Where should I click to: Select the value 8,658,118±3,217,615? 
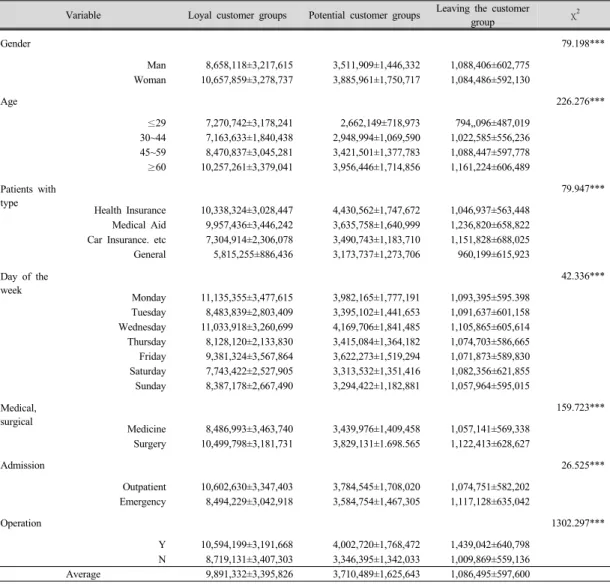(x=249, y=65)
